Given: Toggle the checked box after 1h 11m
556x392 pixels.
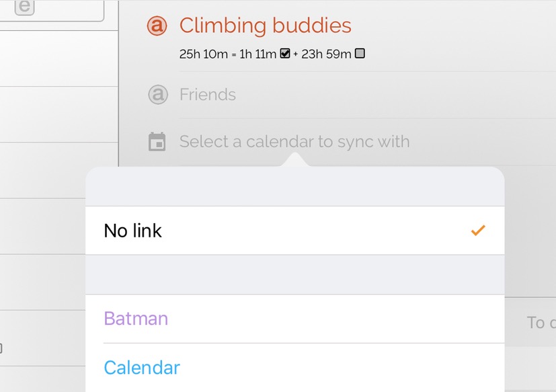Looking at the screenshot, I should 285,54.
